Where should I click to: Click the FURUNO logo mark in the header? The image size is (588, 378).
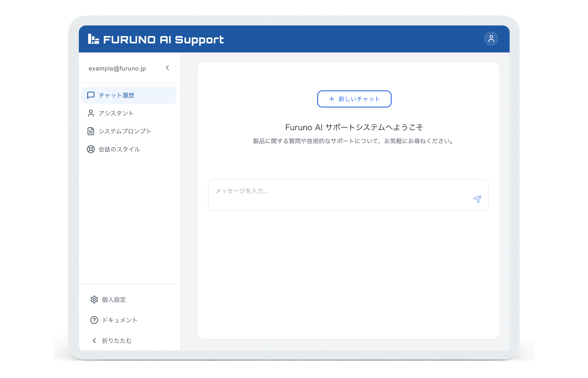[93, 39]
